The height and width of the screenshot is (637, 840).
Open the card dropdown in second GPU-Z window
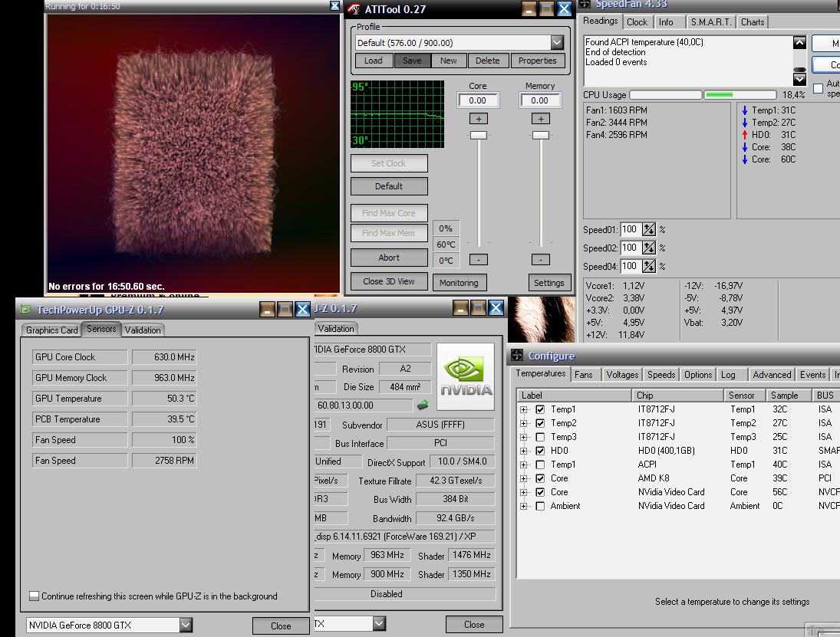coord(379,624)
